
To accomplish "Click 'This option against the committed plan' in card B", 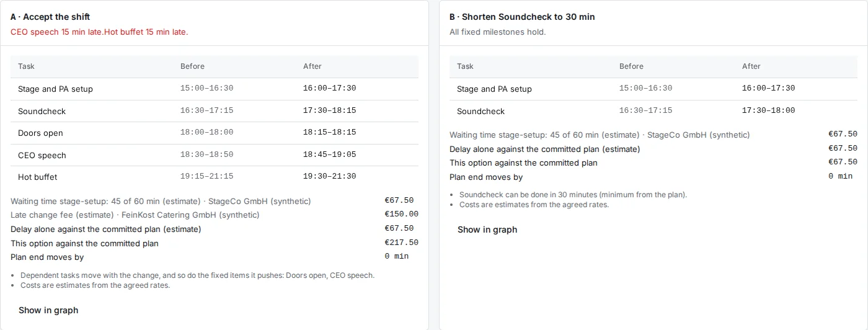I will [x=523, y=163].
